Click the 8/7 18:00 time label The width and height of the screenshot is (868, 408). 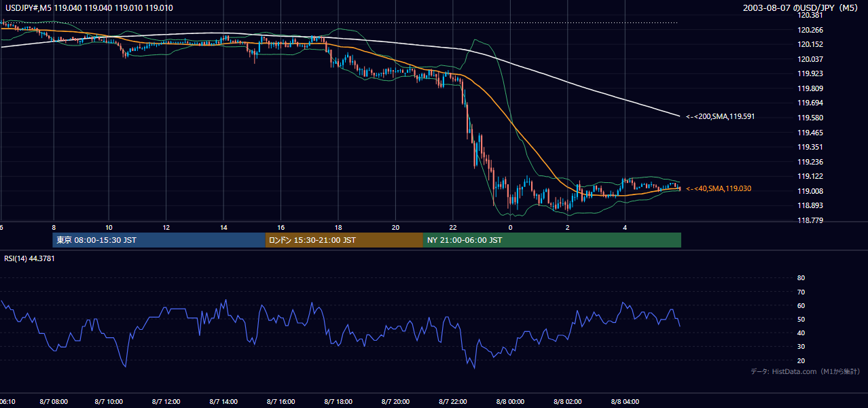click(338, 401)
